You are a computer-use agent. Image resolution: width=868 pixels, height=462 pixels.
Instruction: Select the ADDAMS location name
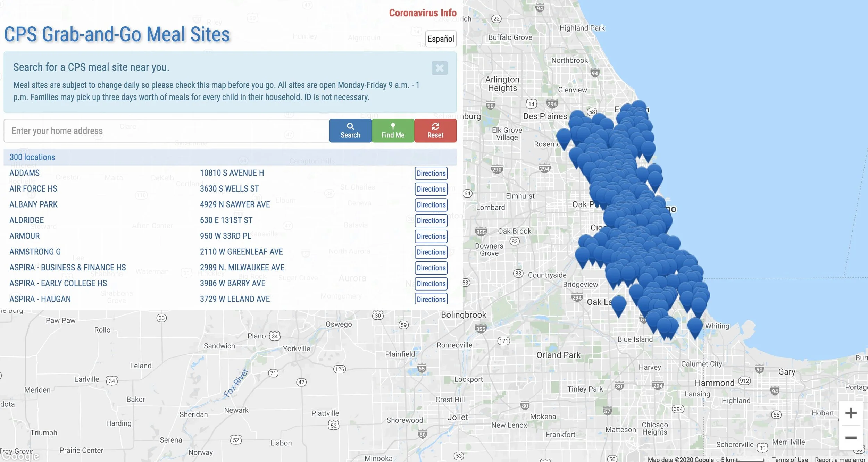click(24, 173)
